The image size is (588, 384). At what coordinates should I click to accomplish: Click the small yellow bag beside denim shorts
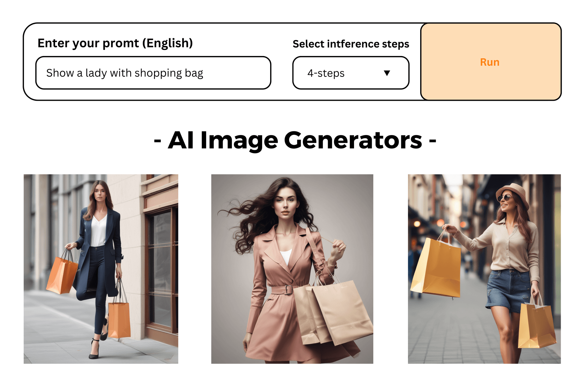tap(536, 325)
